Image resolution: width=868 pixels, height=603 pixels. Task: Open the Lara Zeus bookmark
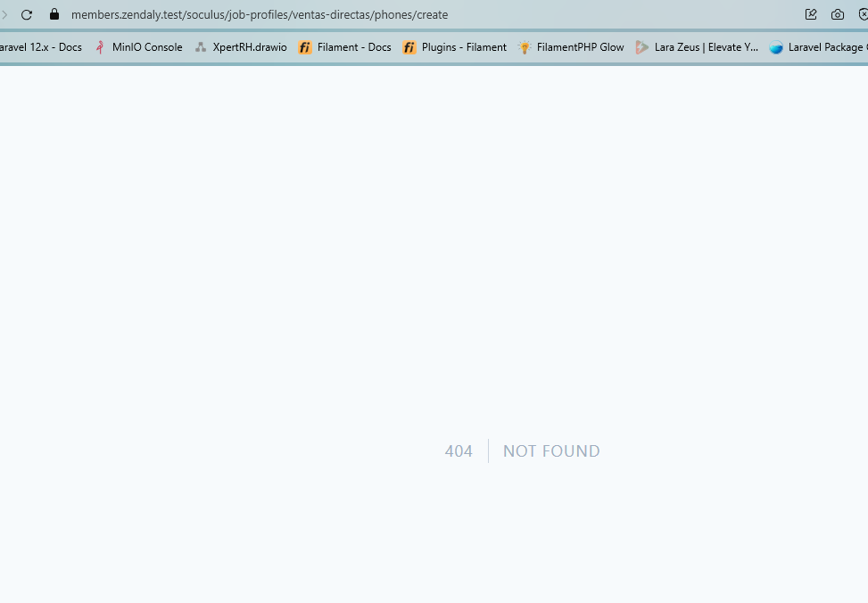pyautogui.click(x=697, y=47)
